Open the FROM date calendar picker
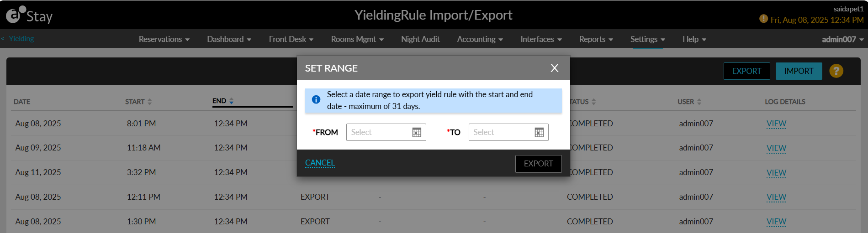Viewport: 868px width, 233px height. pos(417,132)
